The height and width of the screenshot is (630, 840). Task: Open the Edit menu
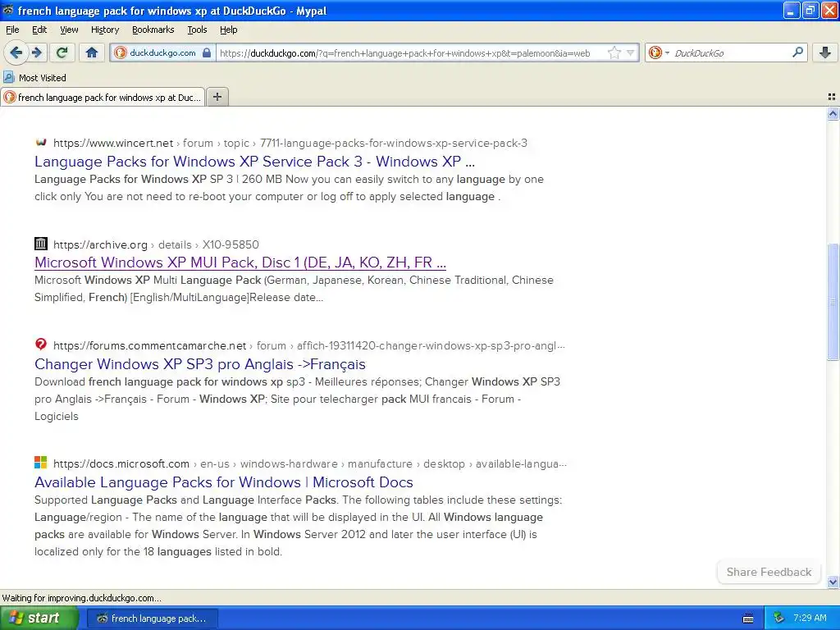tap(39, 30)
